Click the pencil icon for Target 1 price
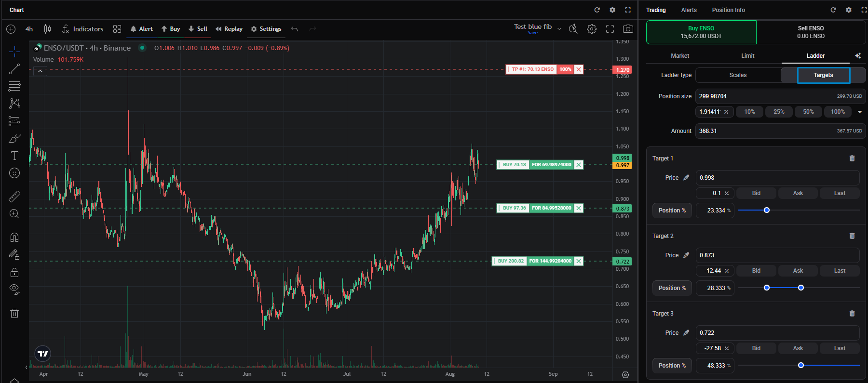The height and width of the screenshot is (383, 868). pos(686,178)
